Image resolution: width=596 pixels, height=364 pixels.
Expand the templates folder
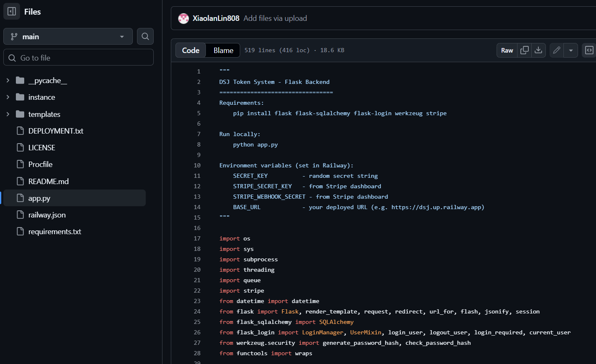click(x=8, y=114)
